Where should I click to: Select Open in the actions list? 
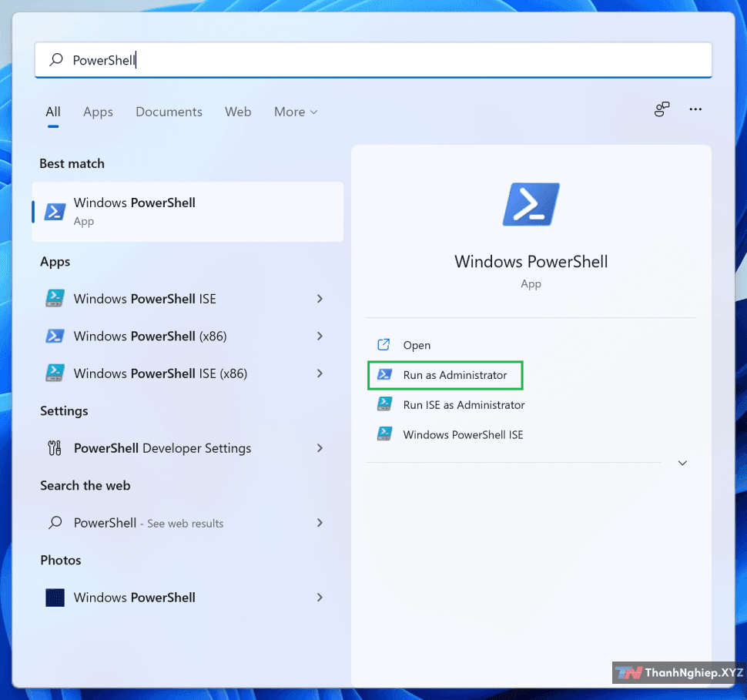pyautogui.click(x=417, y=345)
